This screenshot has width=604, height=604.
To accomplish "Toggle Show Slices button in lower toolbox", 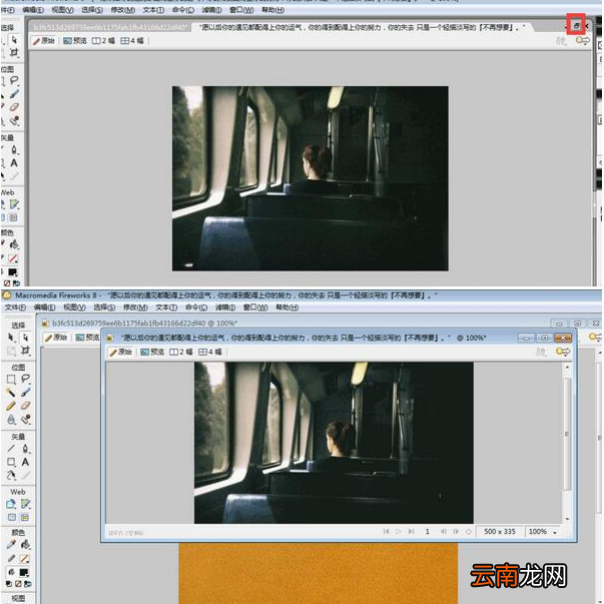I will 25,517.
